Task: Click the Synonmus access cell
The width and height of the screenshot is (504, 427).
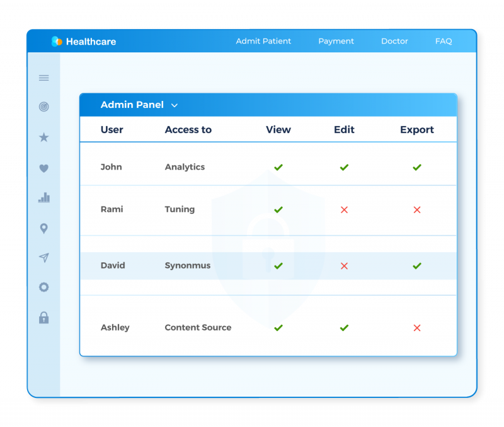Action: pyautogui.click(x=188, y=266)
